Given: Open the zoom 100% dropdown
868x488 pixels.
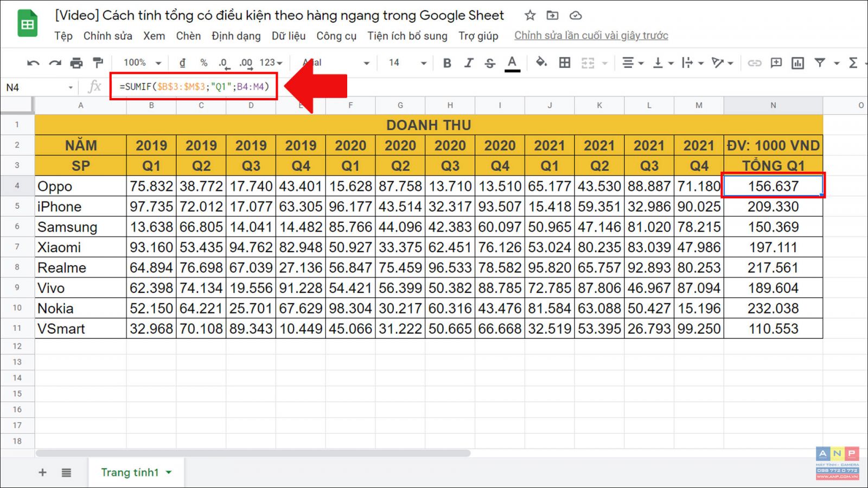Looking at the screenshot, I should click(x=142, y=63).
